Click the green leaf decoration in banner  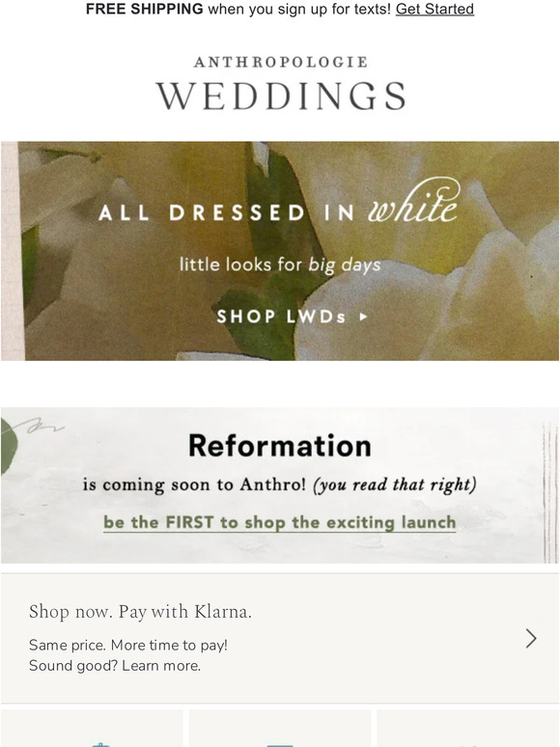(9, 446)
